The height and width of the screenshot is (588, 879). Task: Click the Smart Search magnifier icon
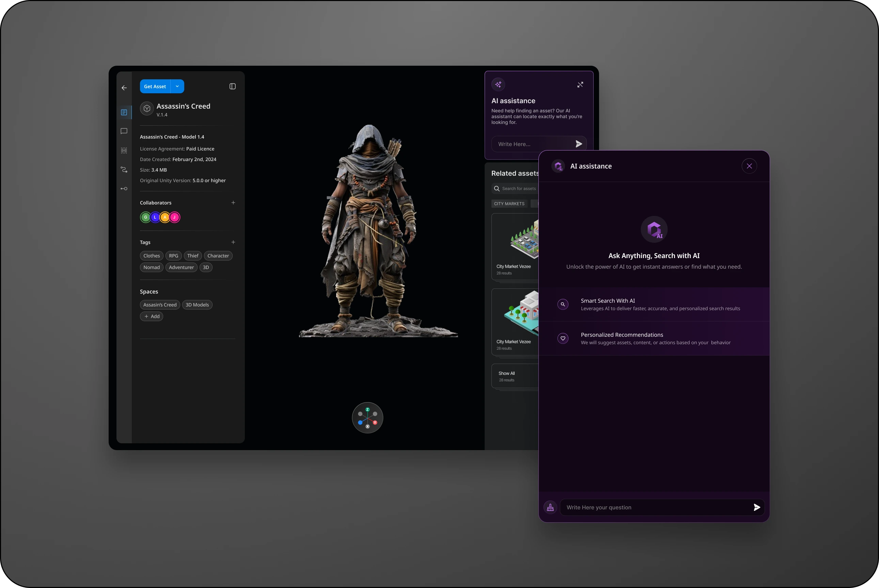tap(563, 304)
